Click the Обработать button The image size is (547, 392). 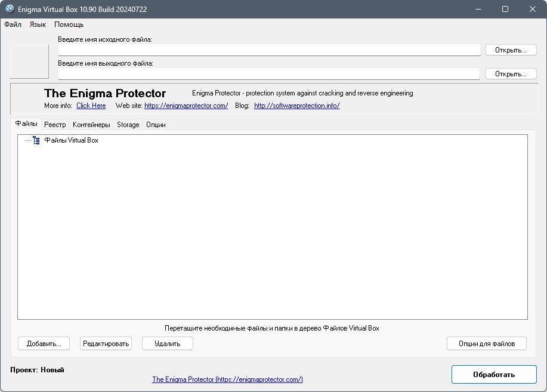click(494, 375)
